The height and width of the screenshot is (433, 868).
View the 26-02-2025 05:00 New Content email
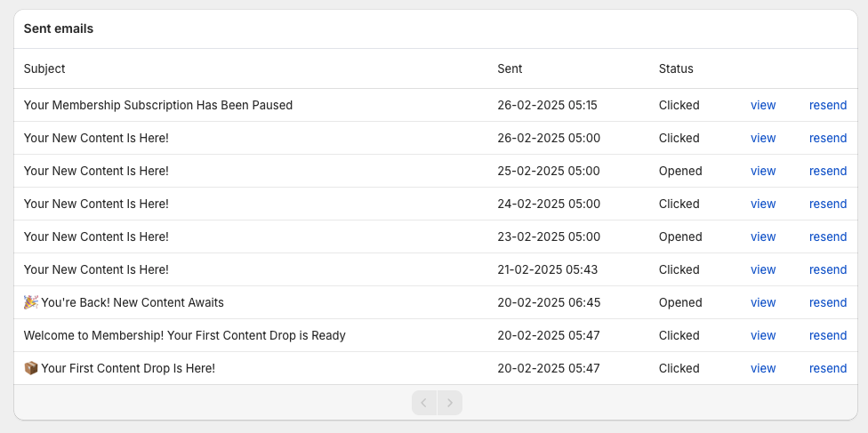pyautogui.click(x=763, y=138)
